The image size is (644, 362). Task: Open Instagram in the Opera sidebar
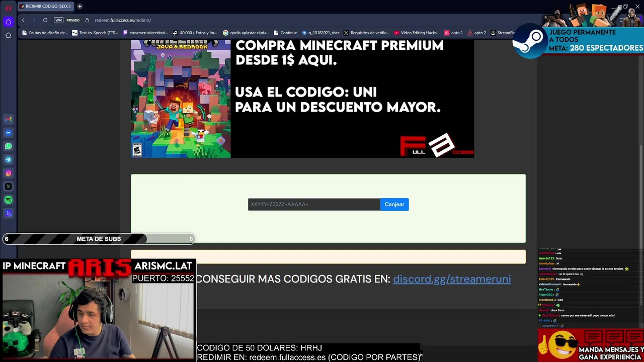tap(8, 173)
